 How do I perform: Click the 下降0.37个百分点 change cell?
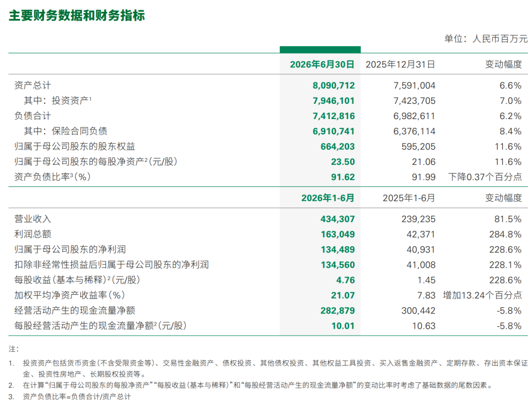coord(485,177)
